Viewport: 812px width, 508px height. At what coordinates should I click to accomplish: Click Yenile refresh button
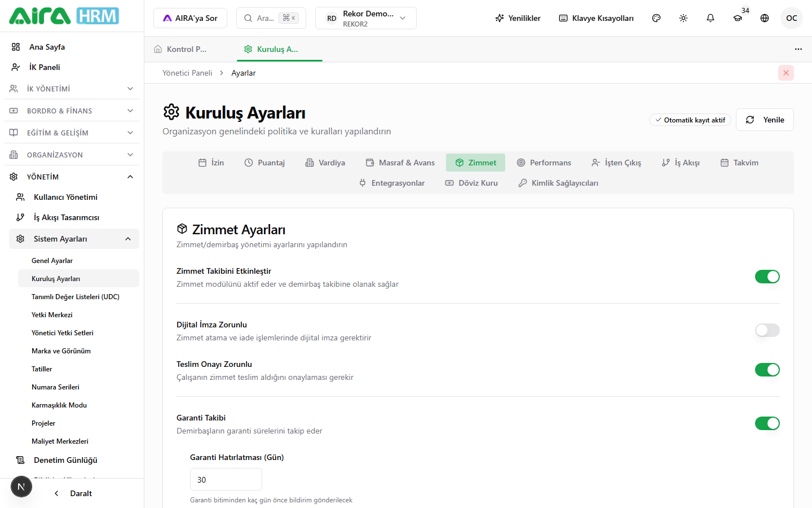pos(765,120)
